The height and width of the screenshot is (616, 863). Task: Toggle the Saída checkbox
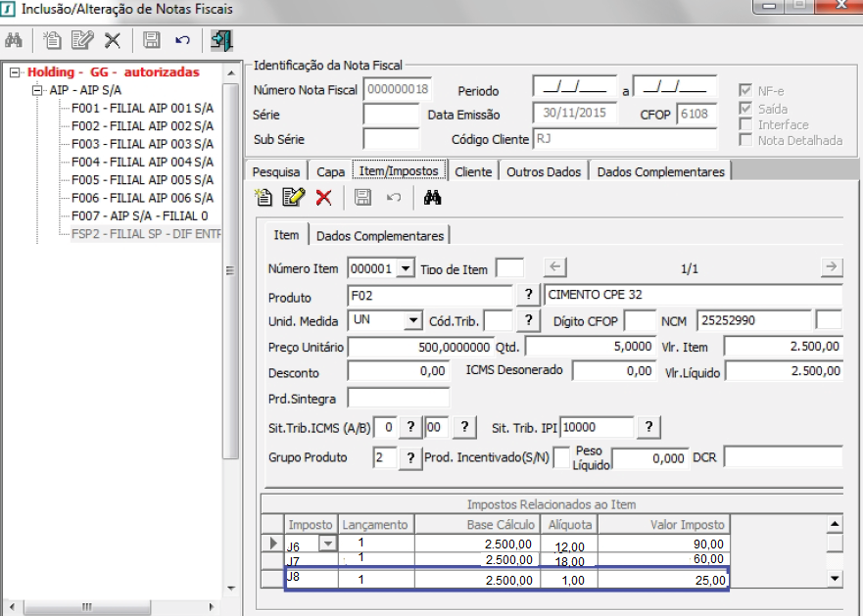coord(746,108)
